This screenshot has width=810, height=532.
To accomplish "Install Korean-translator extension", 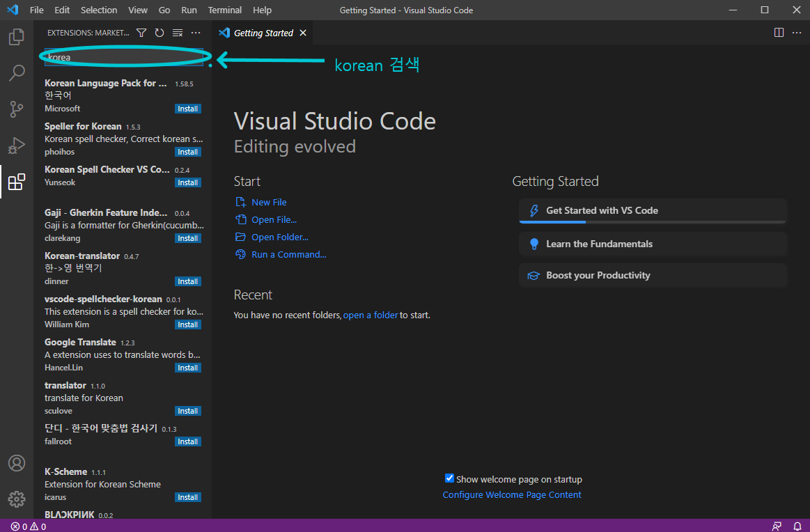I will pos(187,281).
